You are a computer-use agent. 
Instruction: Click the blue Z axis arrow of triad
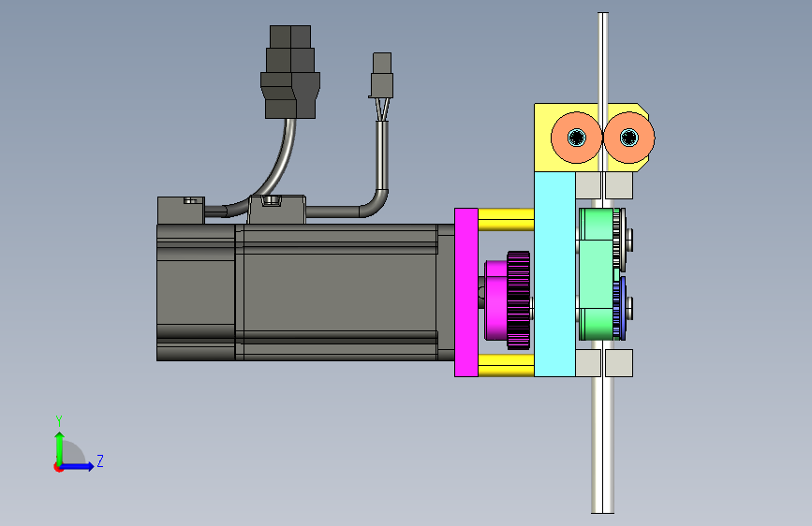pos(78,466)
